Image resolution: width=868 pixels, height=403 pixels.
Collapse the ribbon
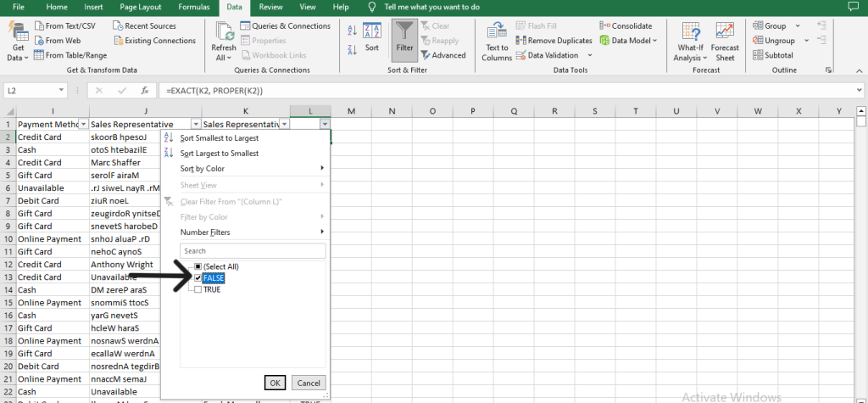click(860, 70)
